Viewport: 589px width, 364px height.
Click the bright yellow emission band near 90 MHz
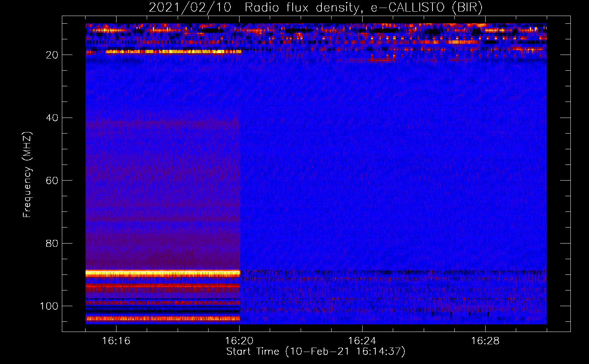pyautogui.click(x=163, y=273)
